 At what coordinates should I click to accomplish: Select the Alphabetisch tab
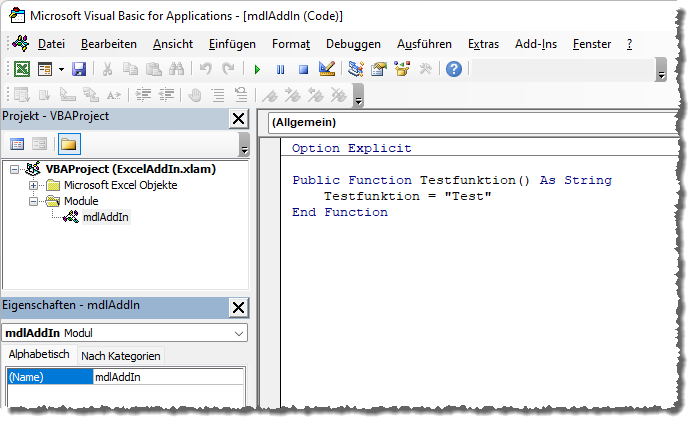(39, 356)
